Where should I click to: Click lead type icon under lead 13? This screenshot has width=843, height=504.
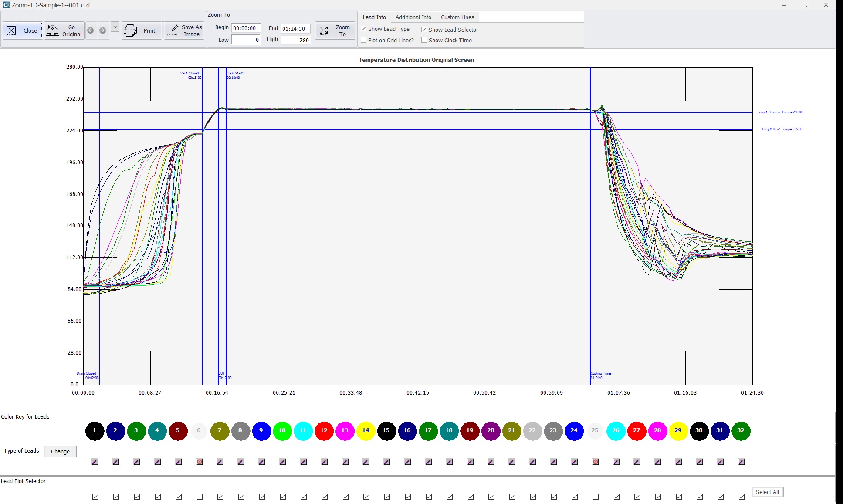click(345, 462)
